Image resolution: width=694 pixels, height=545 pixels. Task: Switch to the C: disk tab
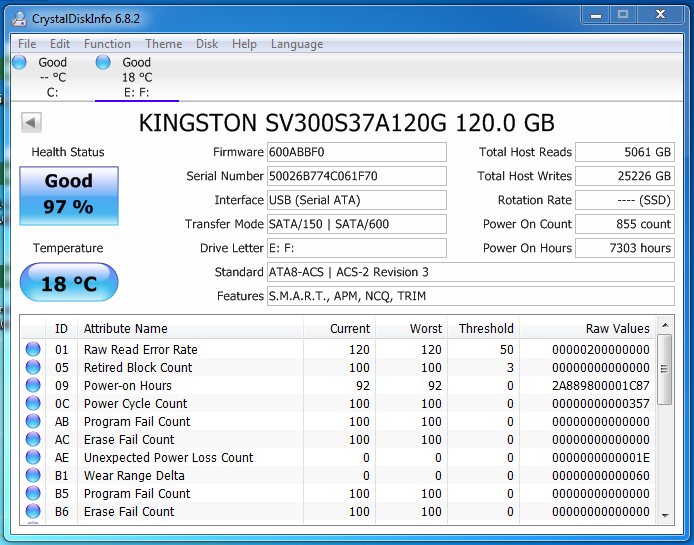point(52,77)
